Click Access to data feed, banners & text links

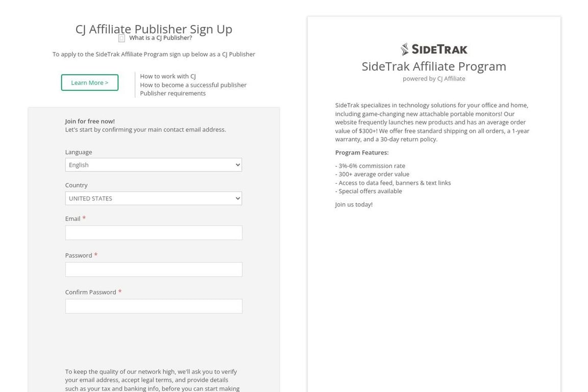(x=393, y=183)
